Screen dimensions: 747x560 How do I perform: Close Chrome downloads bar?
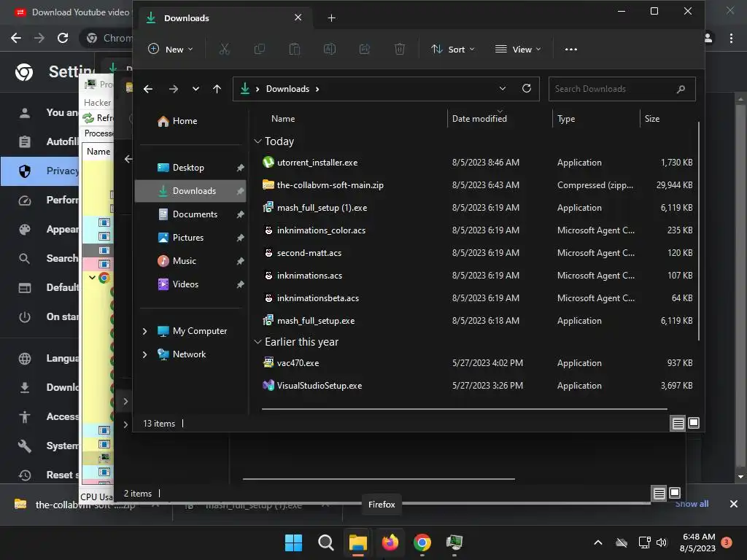click(734, 504)
